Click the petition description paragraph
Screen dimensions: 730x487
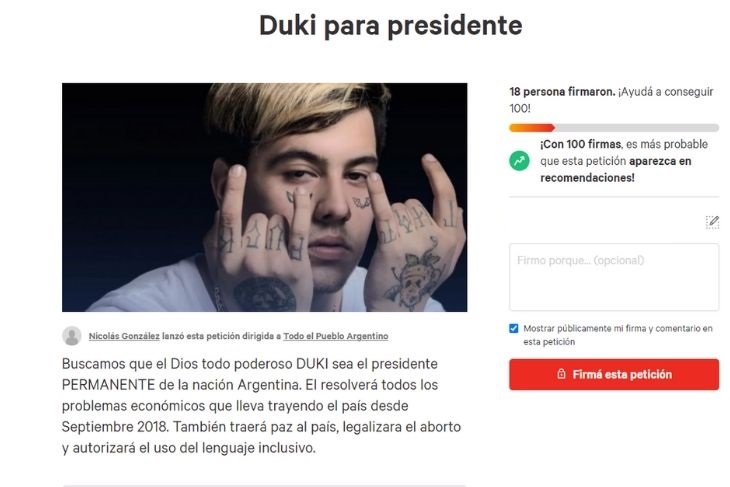(261, 406)
